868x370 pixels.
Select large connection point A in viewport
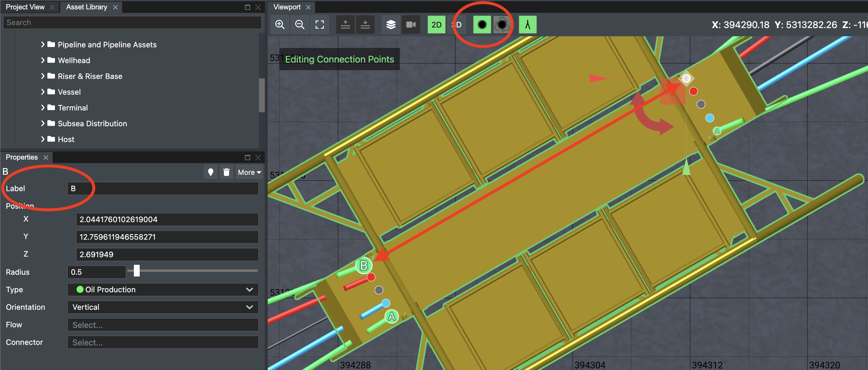click(392, 317)
